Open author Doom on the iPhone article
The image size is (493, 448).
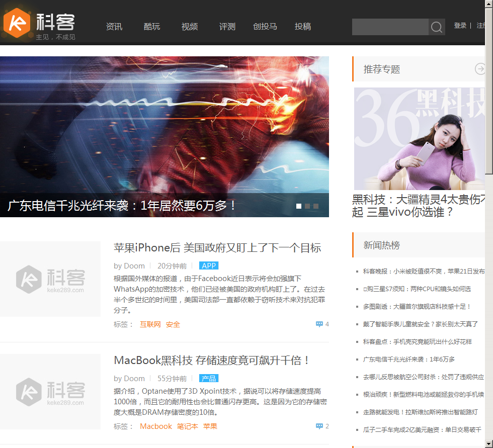[134, 266]
